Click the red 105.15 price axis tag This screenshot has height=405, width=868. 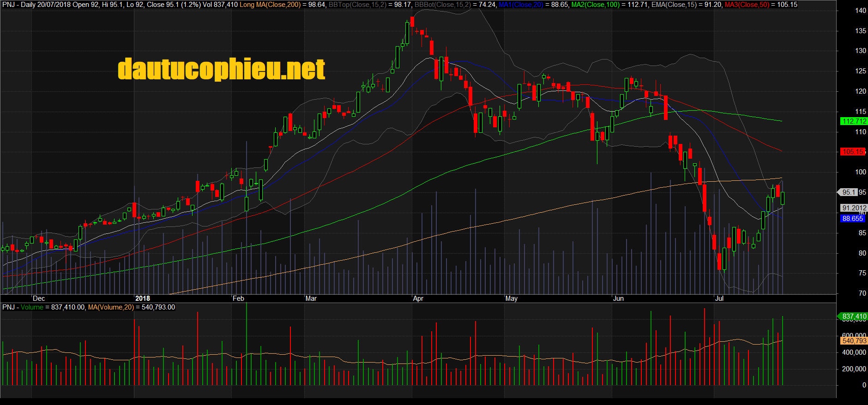pos(853,152)
